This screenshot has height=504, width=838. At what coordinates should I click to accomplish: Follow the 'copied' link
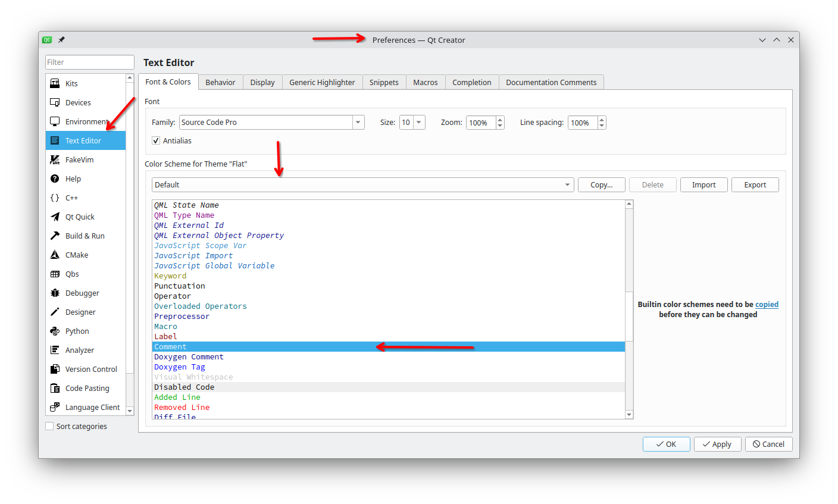(x=767, y=304)
